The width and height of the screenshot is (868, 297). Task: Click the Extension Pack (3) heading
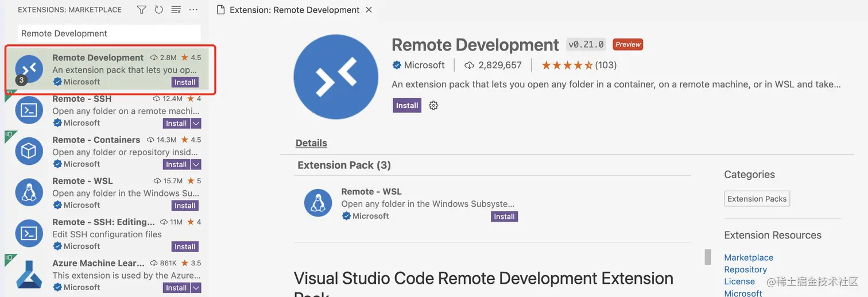click(344, 165)
